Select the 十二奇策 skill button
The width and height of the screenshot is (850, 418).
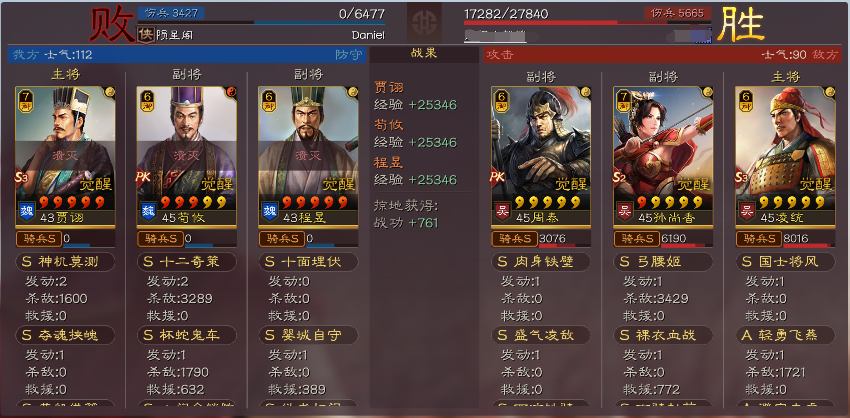(186, 262)
